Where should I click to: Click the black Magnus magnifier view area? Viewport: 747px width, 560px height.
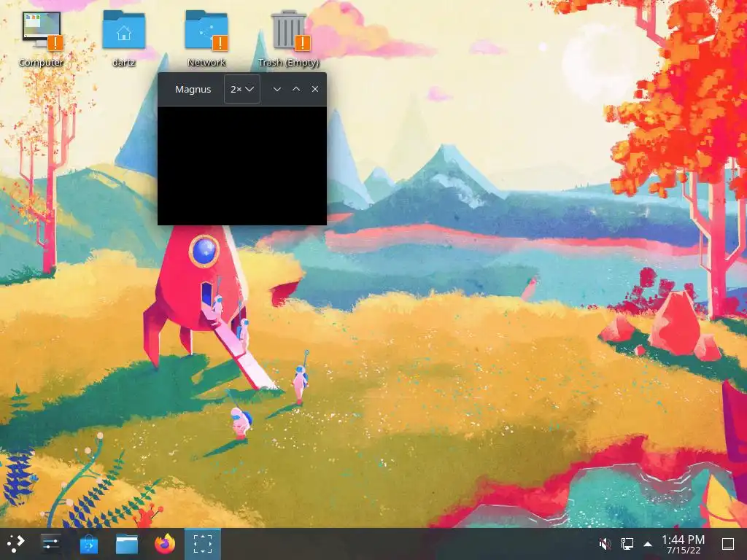pyautogui.click(x=242, y=166)
